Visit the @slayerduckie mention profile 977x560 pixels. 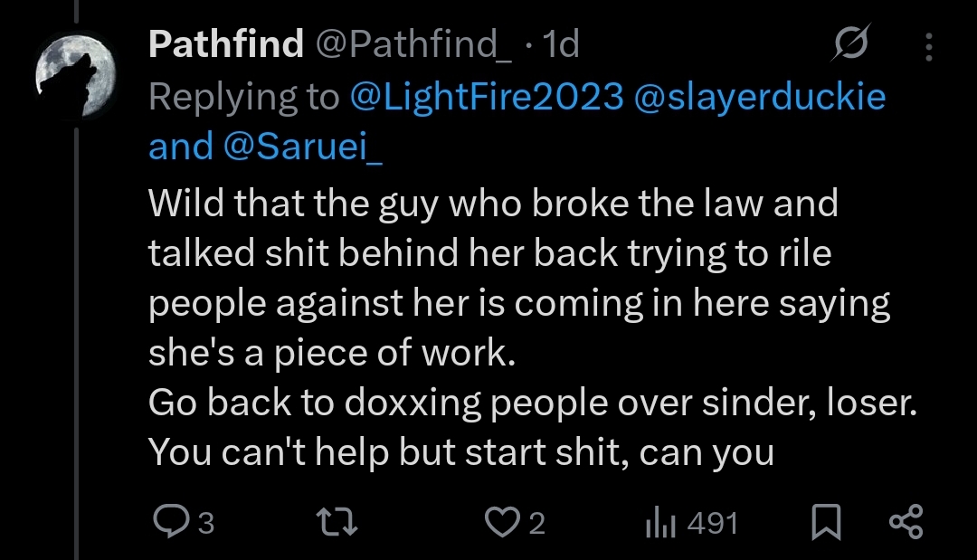tap(762, 96)
